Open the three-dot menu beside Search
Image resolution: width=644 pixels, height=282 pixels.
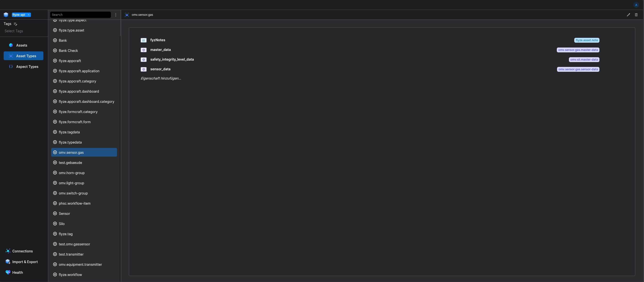click(x=116, y=15)
